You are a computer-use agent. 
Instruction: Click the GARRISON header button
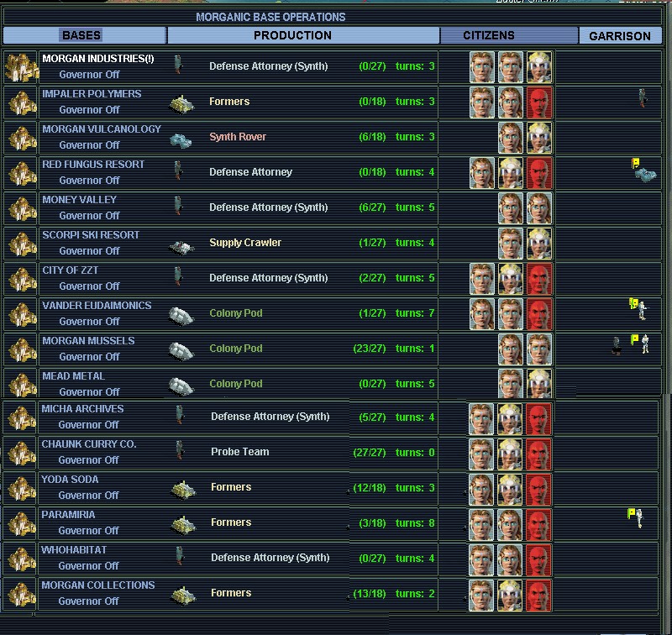click(x=619, y=36)
